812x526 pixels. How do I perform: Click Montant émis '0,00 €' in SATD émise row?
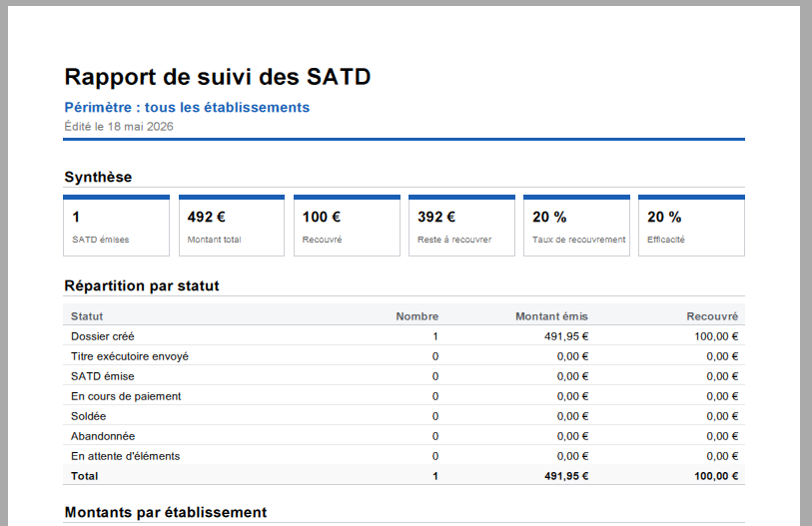[572, 376]
